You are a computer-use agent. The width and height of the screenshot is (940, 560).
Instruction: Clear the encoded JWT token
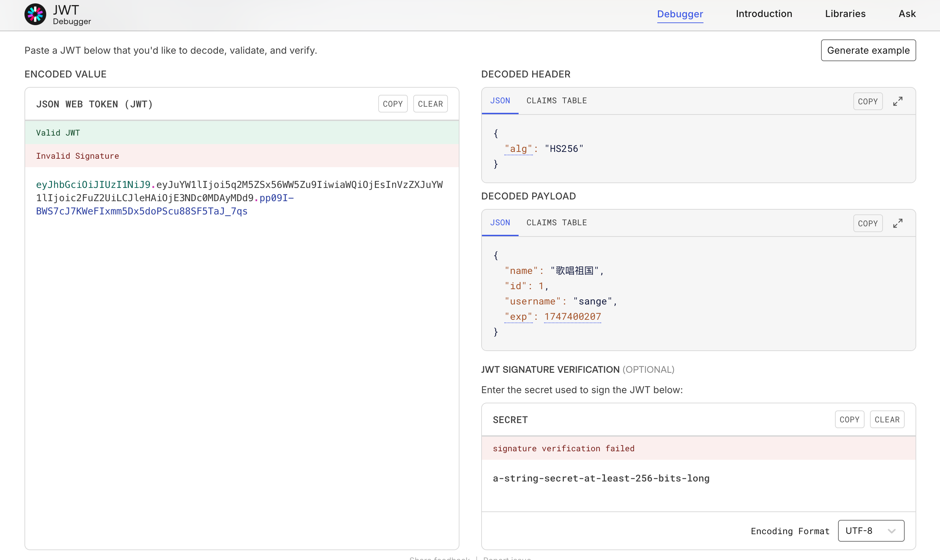click(430, 104)
